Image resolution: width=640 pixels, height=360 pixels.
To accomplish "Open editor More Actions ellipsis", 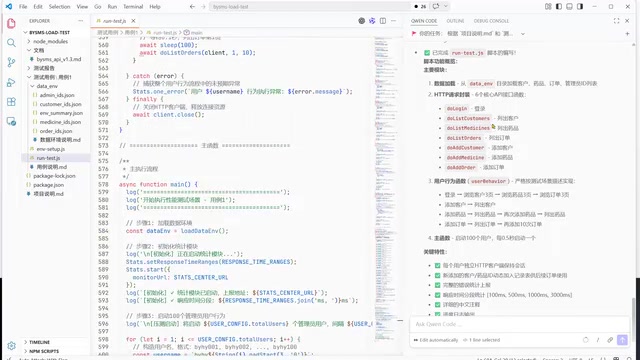I will (393, 21).
